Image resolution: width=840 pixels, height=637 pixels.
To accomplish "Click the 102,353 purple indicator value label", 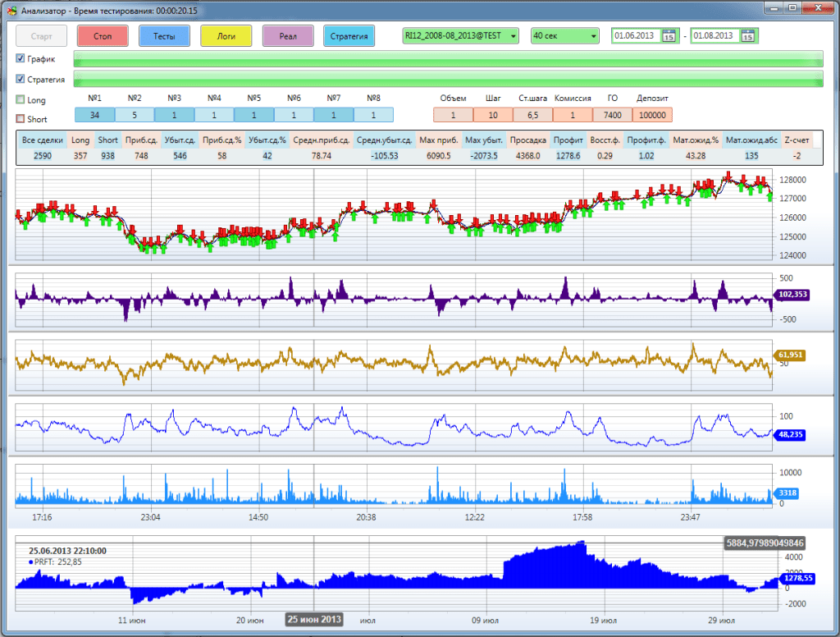I will coord(792,295).
